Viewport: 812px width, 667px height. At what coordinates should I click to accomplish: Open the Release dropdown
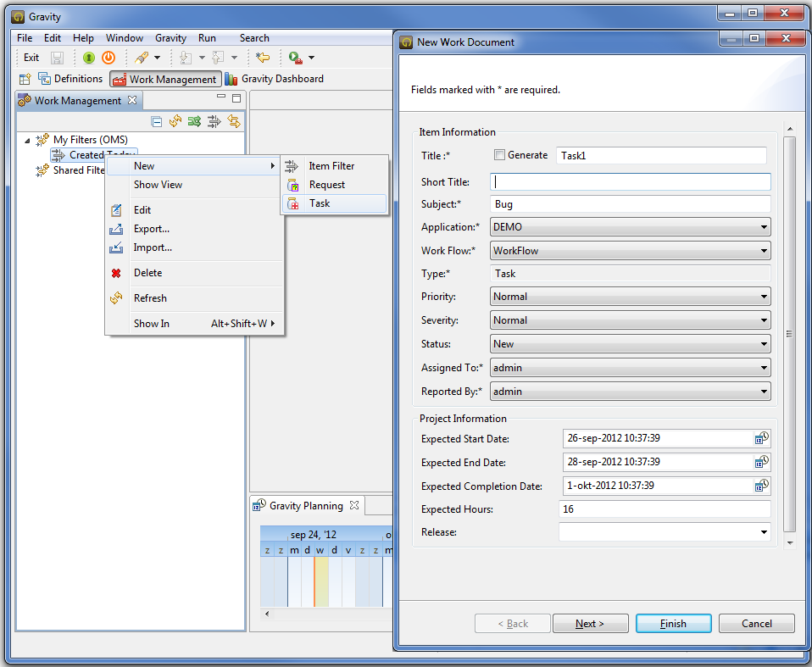click(x=665, y=532)
